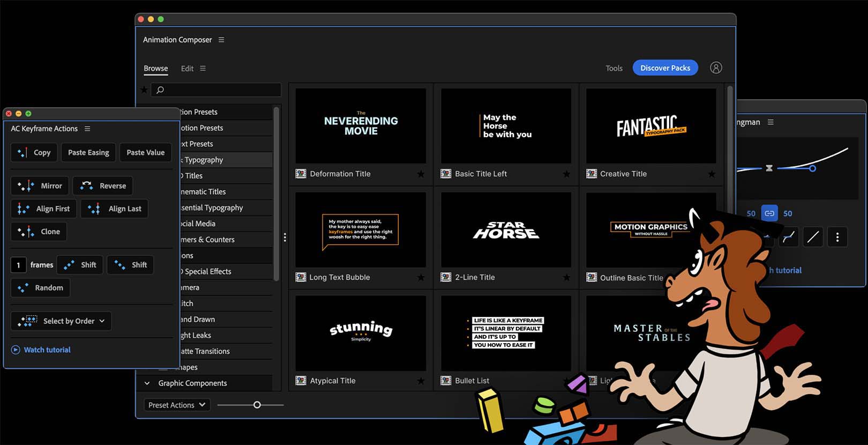Clone the selected keyframes
This screenshot has width=868, height=445.
coord(39,232)
